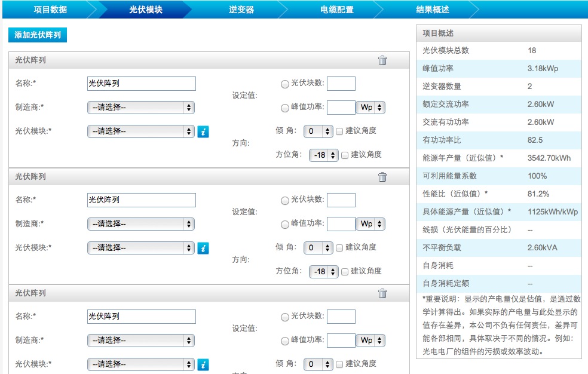Open 光伏模块 dropdown in third array
Viewport: 588px width, 374px height.
(141, 364)
